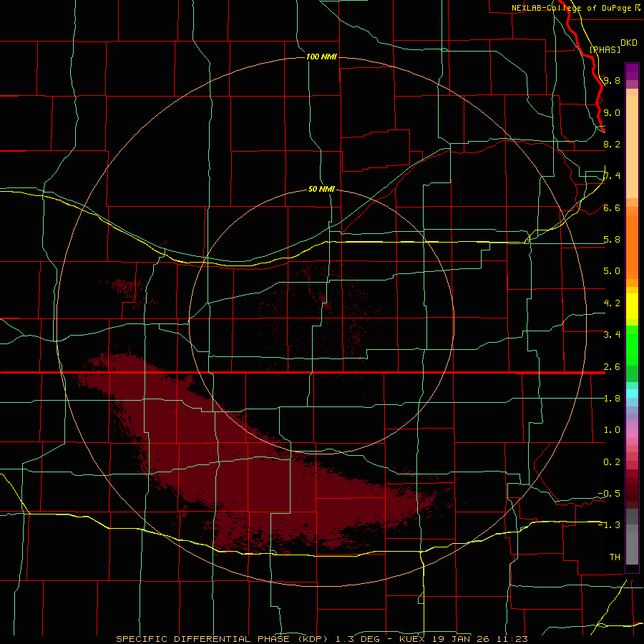Pick the solid orange segment of color bar
Screen dimensions: 644x644
coord(632,247)
